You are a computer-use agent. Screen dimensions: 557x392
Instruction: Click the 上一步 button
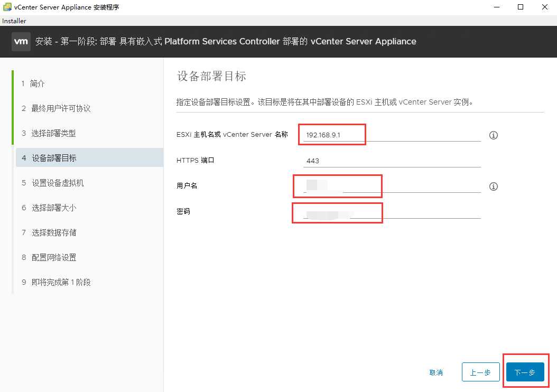[x=480, y=372]
